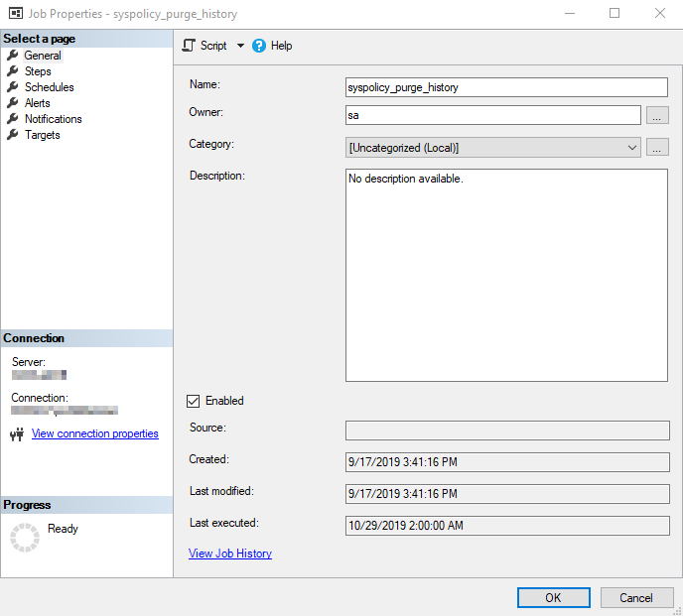
Task: Click inside the Description text box
Action: click(x=506, y=275)
